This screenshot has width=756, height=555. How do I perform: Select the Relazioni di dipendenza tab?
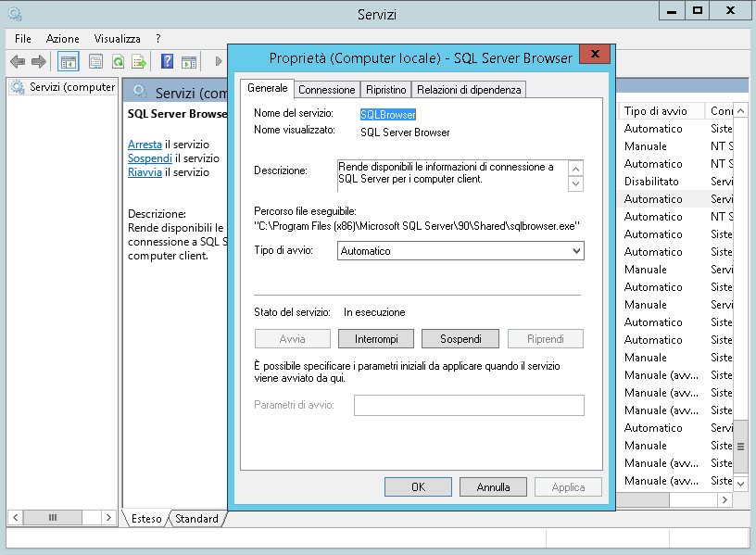(469, 90)
